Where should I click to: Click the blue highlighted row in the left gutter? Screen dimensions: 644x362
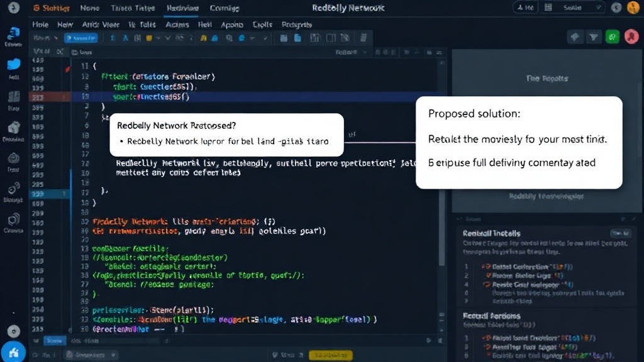coord(49,194)
